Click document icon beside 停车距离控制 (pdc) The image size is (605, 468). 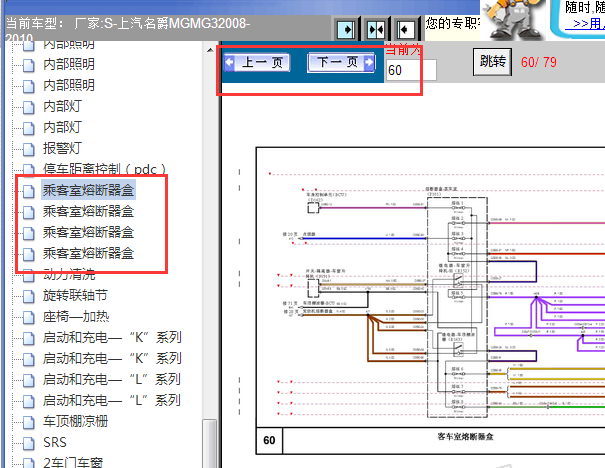[x=29, y=169]
